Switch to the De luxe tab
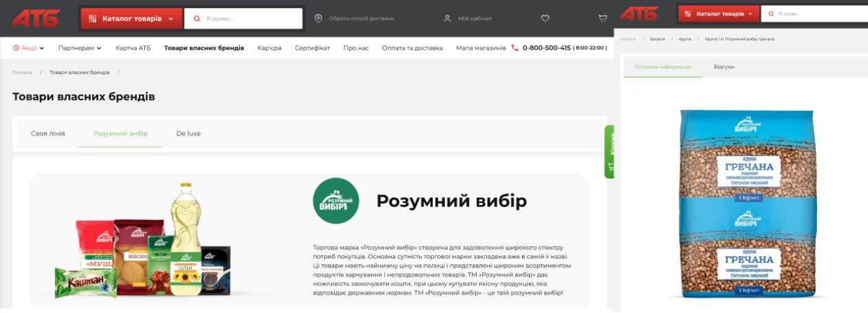This screenshot has height=313, width=868. pyautogui.click(x=188, y=133)
